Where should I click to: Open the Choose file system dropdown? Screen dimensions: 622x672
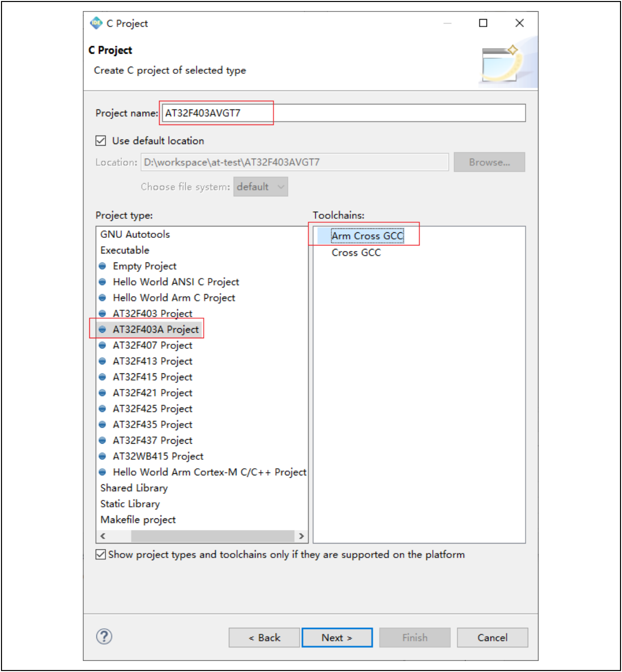[261, 187]
